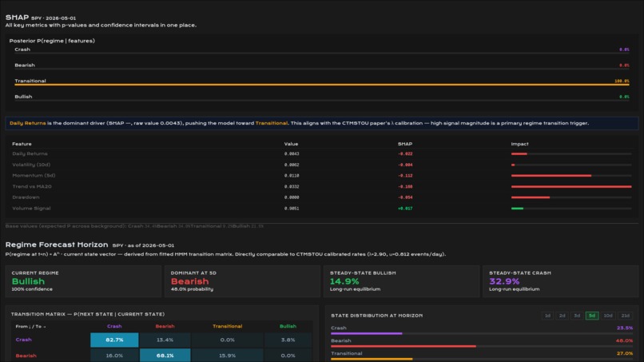
Task: Click the Regime Forecast Horizon heading
Action: [x=57, y=245]
